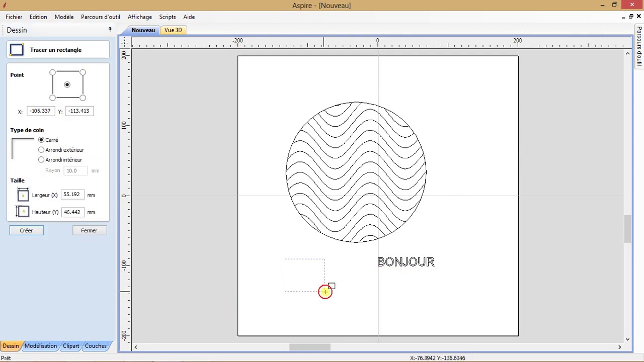Select the bottom-right anchor point
The height and width of the screenshot is (362, 644).
[x=83, y=98]
